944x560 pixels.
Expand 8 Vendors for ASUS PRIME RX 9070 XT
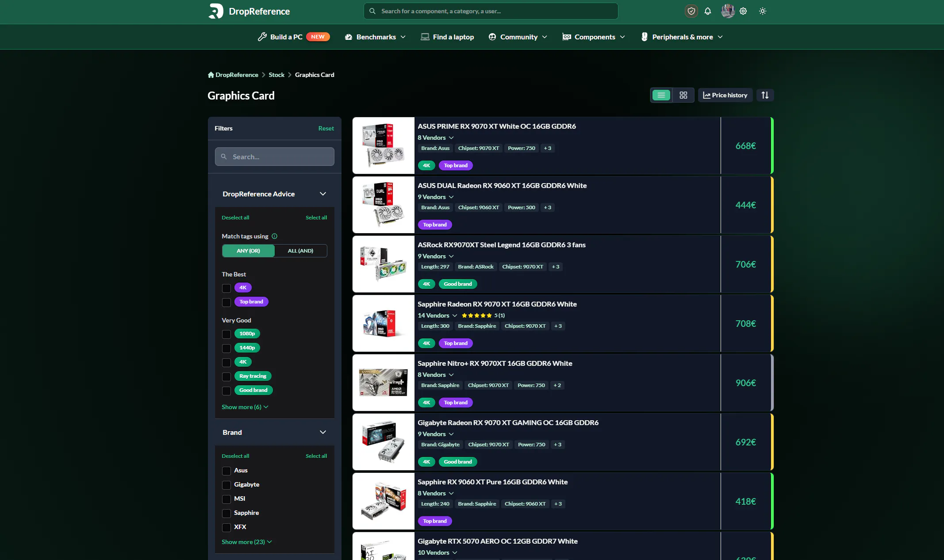pos(436,138)
